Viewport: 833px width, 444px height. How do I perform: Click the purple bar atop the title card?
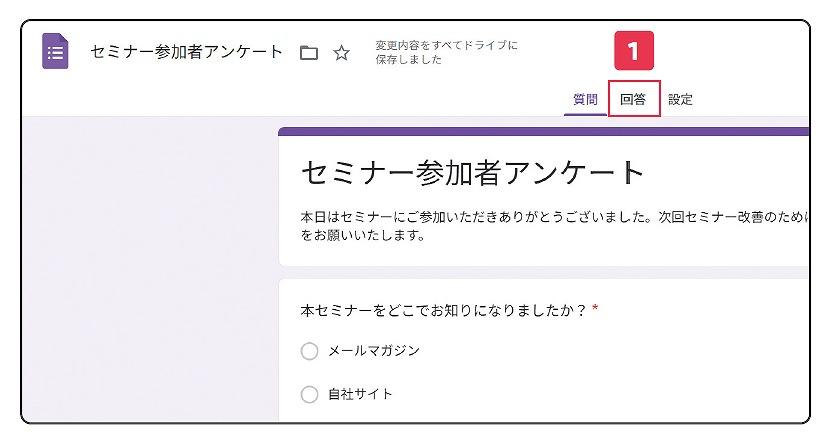click(542, 131)
